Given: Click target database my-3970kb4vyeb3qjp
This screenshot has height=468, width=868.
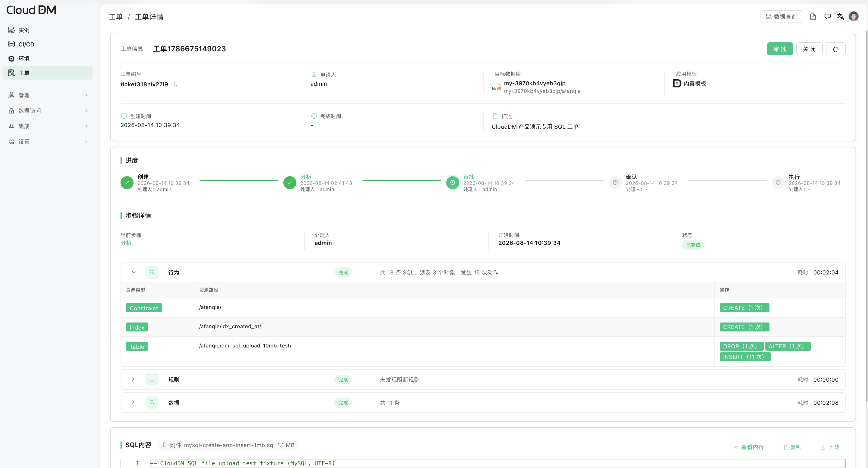Looking at the screenshot, I should click(x=535, y=83).
